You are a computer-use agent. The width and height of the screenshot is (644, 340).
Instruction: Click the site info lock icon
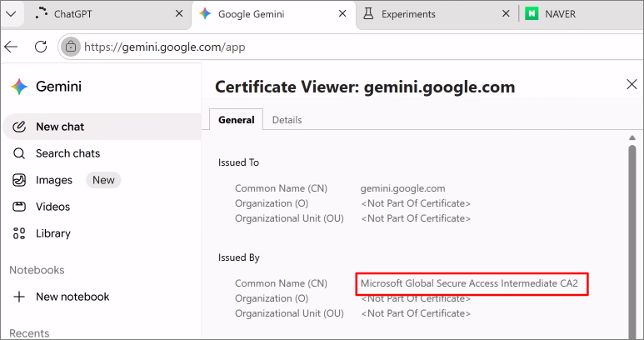click(71, 47)
